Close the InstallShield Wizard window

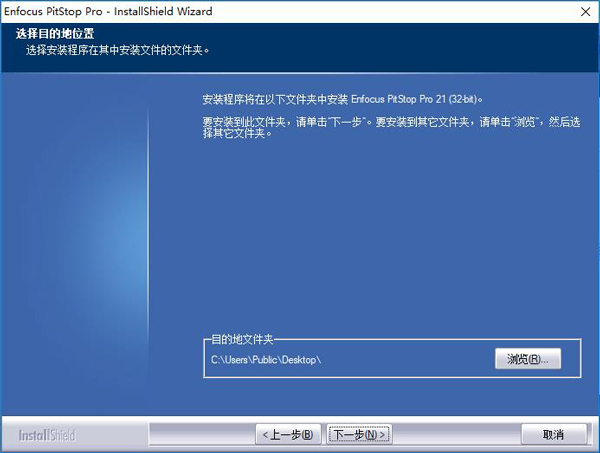(585, 11)
